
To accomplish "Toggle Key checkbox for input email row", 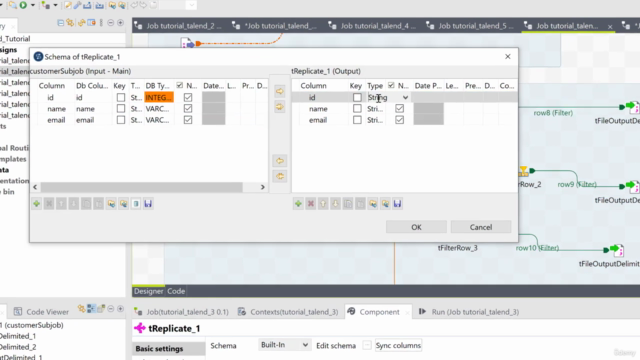I will [121, 120].
